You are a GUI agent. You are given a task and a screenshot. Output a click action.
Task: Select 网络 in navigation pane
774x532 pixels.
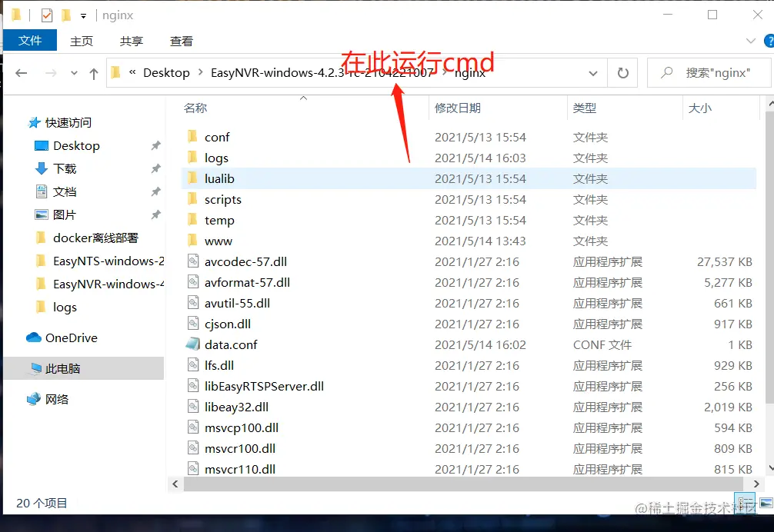tap(57, 399)
